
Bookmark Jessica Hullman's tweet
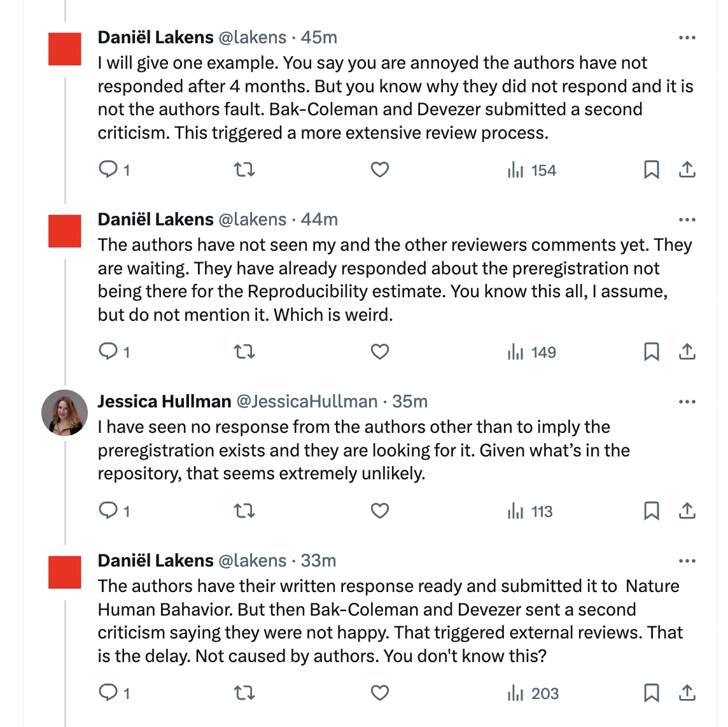(652, 511)
